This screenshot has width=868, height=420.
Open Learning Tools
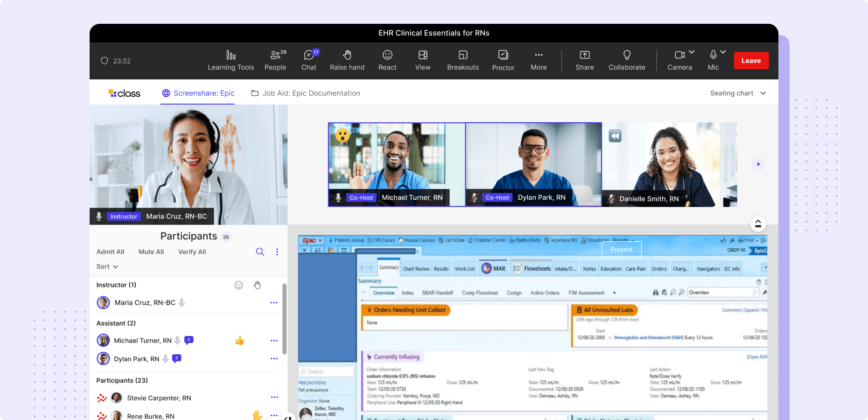click(x=231, y=60)
